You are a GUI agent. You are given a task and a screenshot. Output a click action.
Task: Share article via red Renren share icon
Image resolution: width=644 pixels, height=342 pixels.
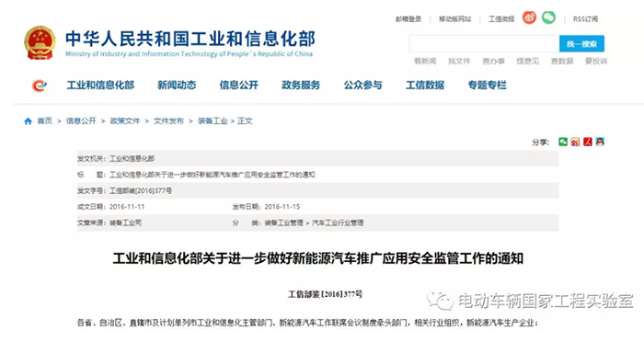click(587, 142)
